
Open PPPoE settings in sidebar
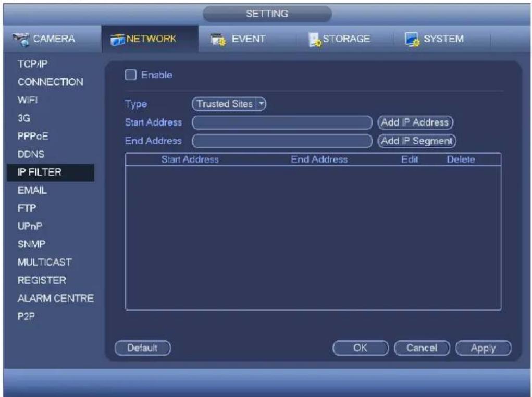33,136
